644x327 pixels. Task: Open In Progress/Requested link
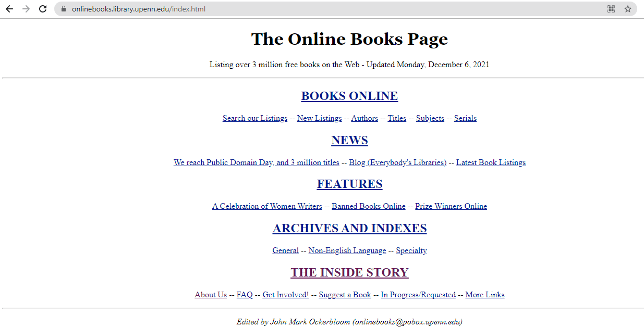coord(418,295)
